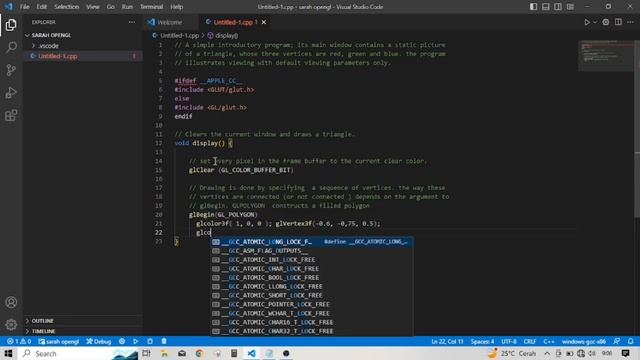The width and height of the screenshot is (640, 360).
Task: Open the Run menu
Action: [127, 7]
